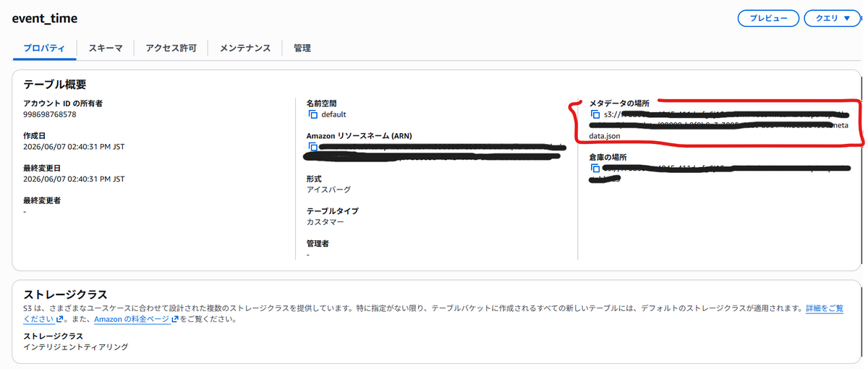
Task: Select the account ID 998698768578
Action: (x=50, y=114)
